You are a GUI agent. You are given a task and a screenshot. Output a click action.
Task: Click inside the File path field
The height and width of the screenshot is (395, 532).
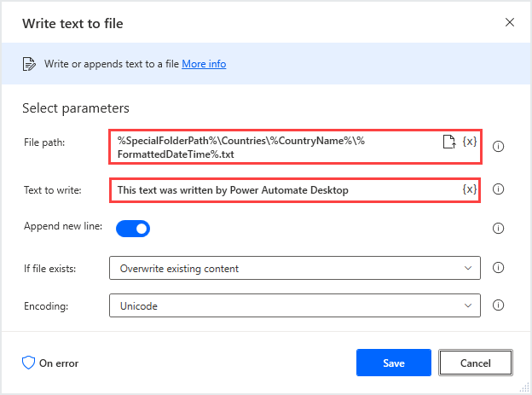click(273, 147)
